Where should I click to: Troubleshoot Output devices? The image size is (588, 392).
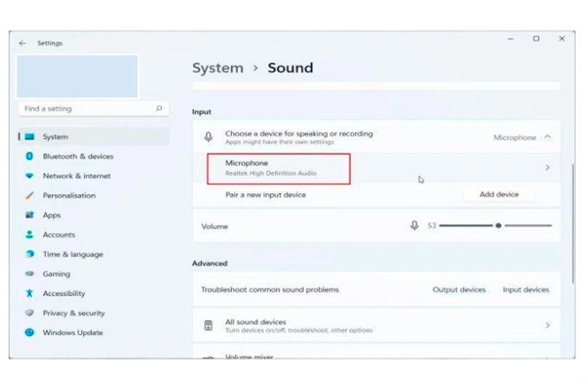(x=459, y=290)
